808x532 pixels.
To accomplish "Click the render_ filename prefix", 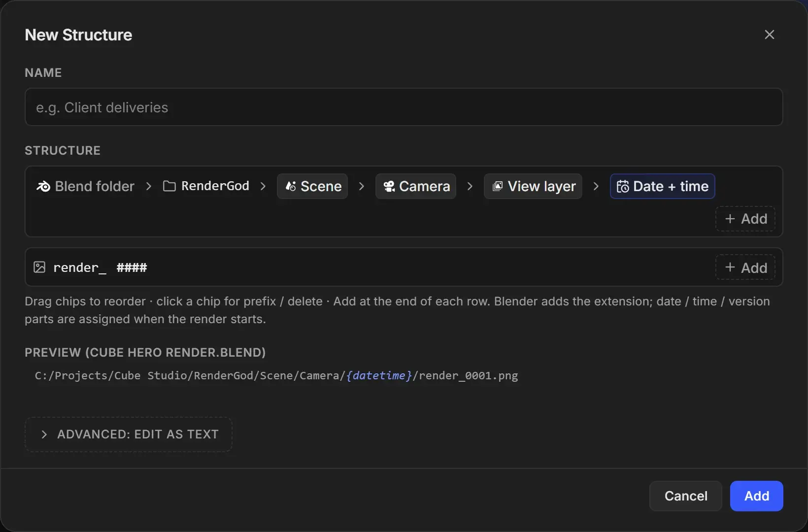I will (x=80, y=267).
